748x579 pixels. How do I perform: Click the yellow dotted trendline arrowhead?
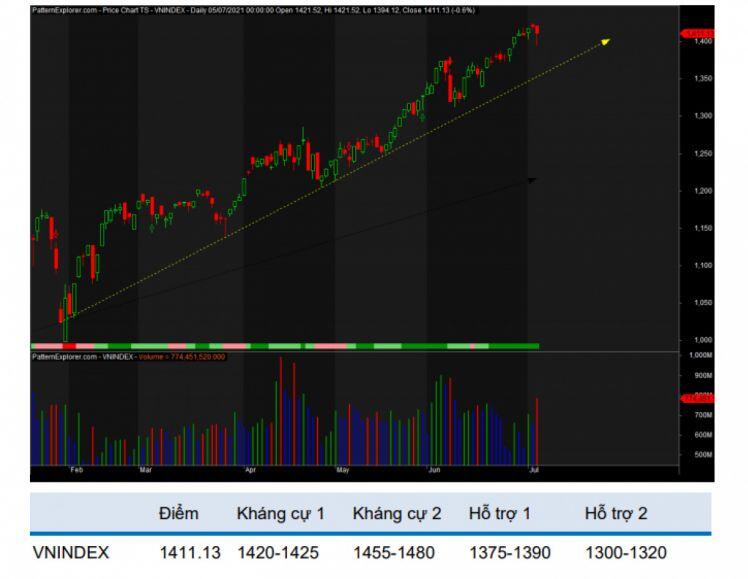604,41
